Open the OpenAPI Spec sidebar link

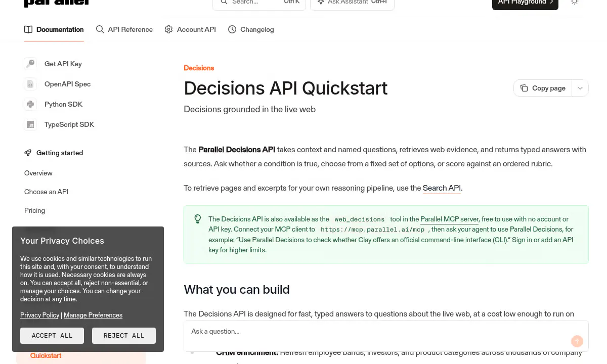[68, 84]
